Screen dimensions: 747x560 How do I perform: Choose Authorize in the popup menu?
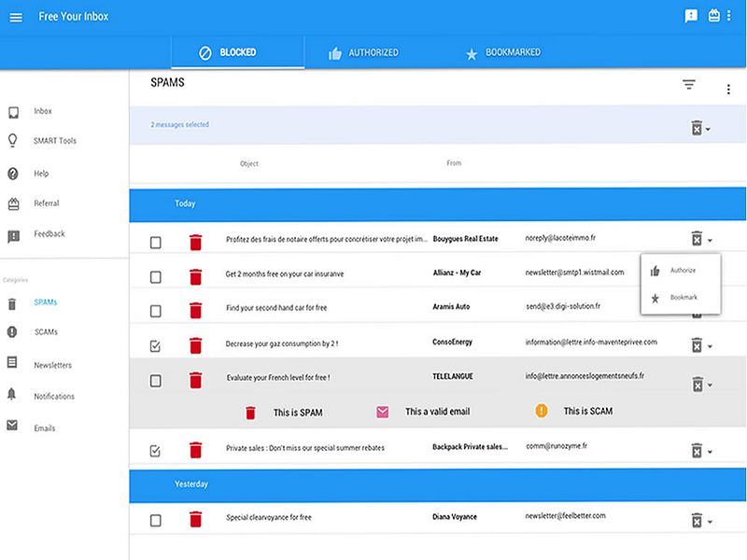point(681,271)
